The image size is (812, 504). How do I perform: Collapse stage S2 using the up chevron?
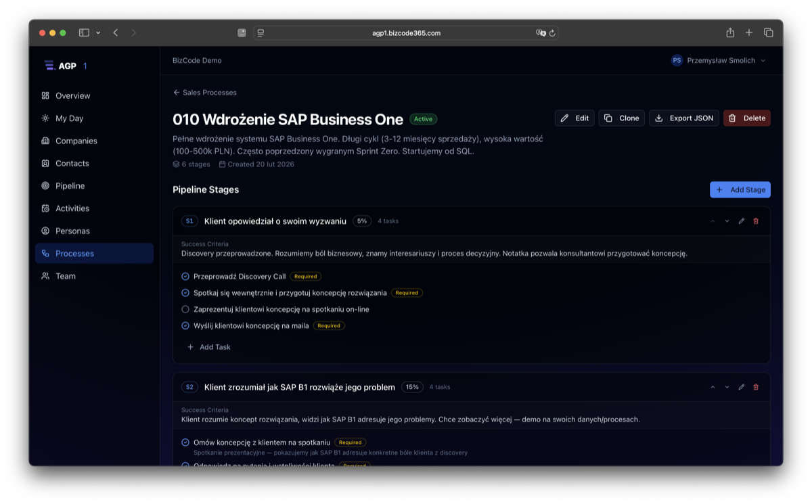click(x=712, y=387)
